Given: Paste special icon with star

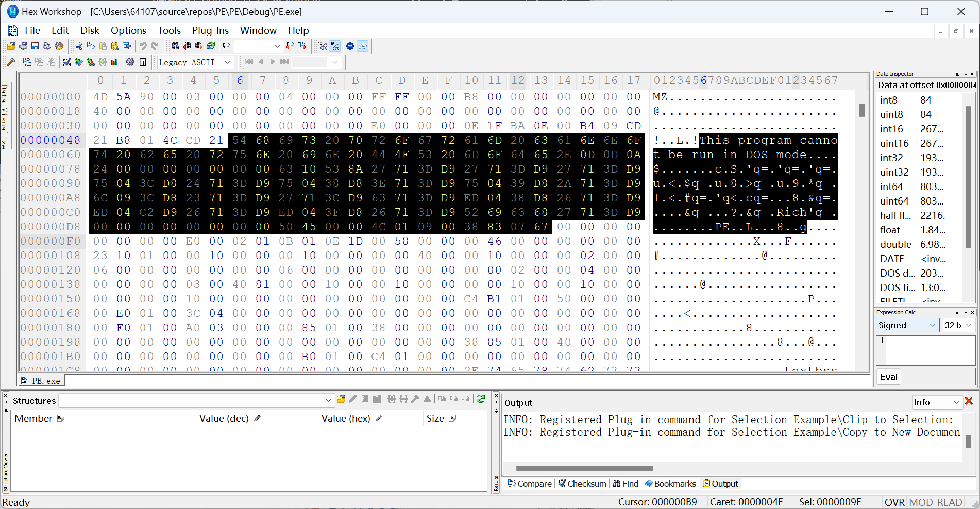Looking at the screenshot, I should [115, 46].
